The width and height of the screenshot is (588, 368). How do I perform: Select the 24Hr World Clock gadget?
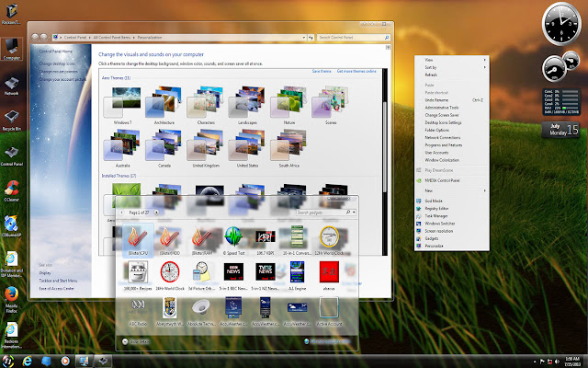point(170,276)
